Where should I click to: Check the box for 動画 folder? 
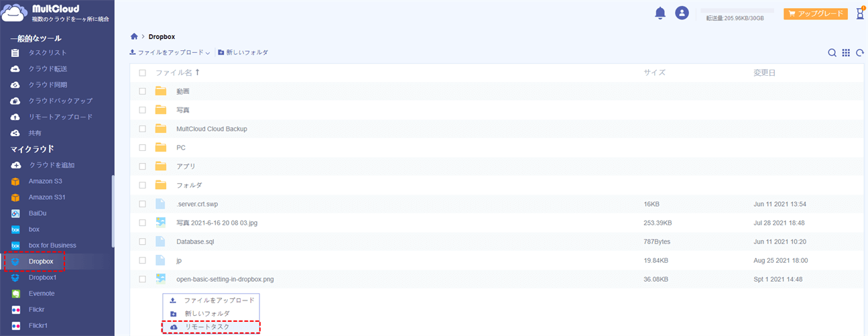pos(142,91)
